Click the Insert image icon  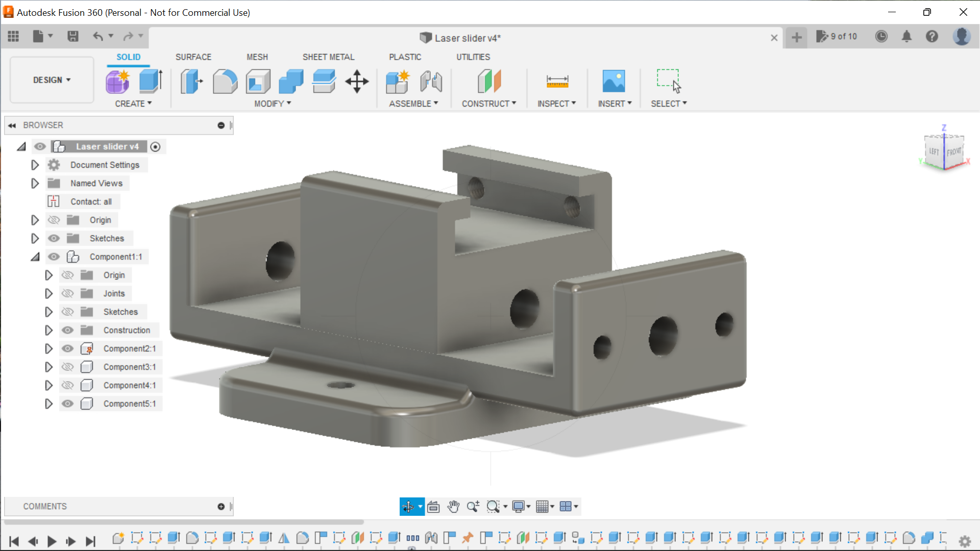pos(614,82)
